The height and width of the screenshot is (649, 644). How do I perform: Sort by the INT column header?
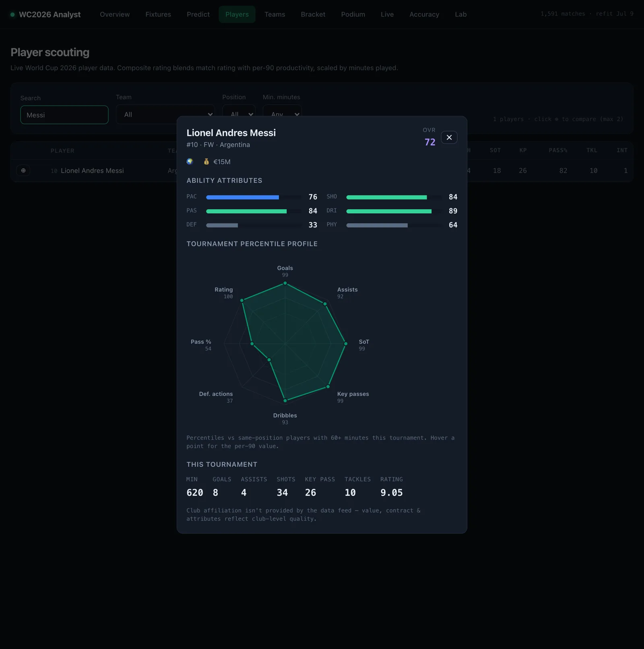pos(622,150)
